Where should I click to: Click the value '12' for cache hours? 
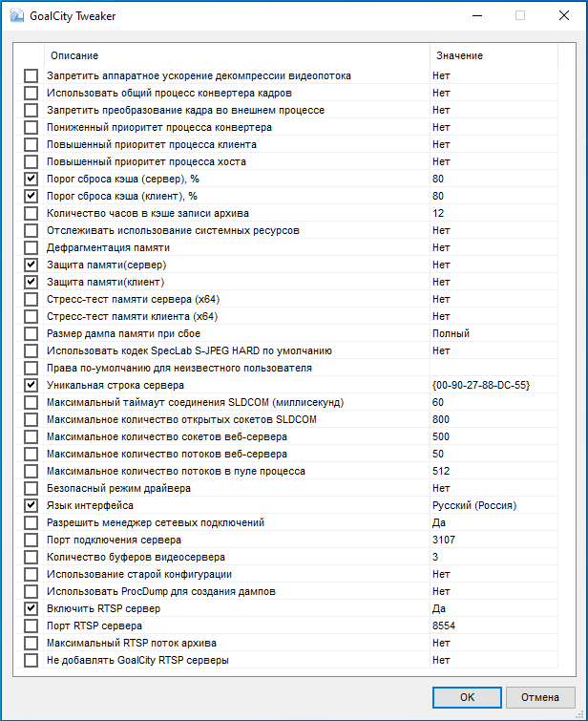pyautogui.click(x=438, y=213)
